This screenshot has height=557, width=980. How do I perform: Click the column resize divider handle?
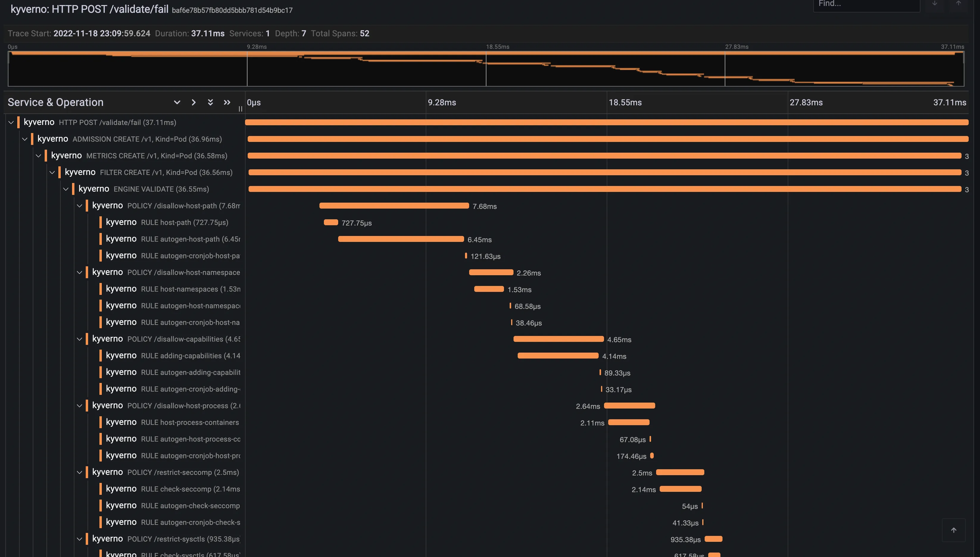[240, 109]
